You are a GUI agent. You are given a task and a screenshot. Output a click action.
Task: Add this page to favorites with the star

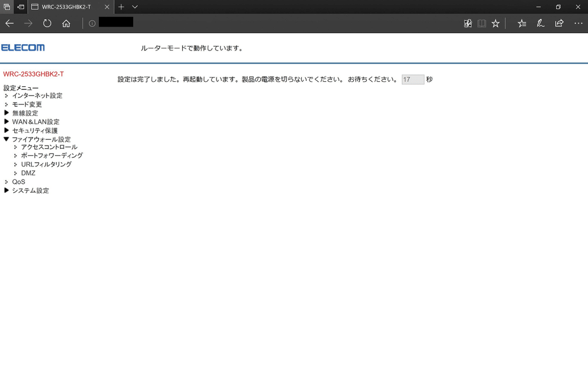(495, 23)
